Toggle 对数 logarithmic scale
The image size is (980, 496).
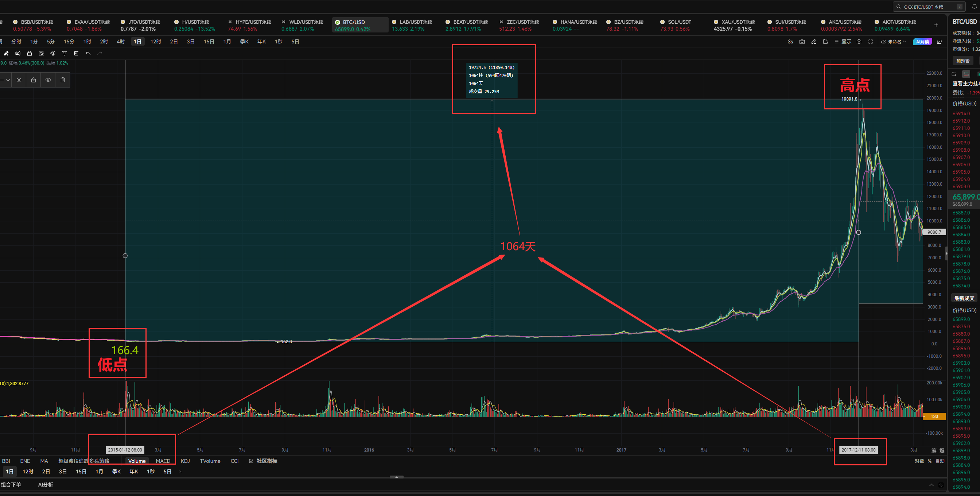point(919,461)
